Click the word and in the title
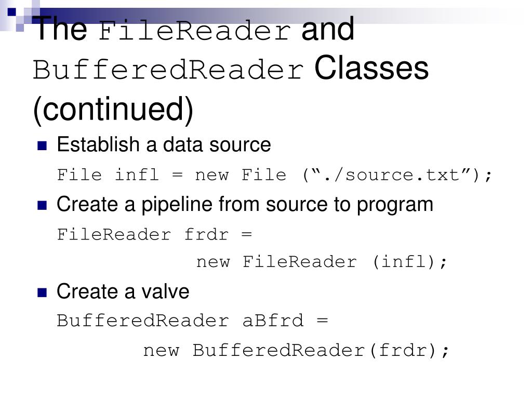This screenshot has height=399, width=532. [328, 29]
